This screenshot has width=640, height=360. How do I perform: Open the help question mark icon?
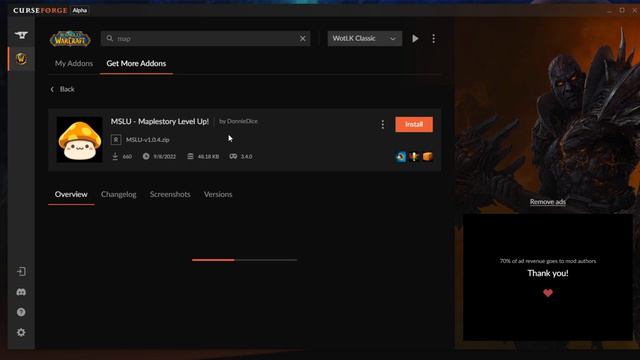point(21,312)
